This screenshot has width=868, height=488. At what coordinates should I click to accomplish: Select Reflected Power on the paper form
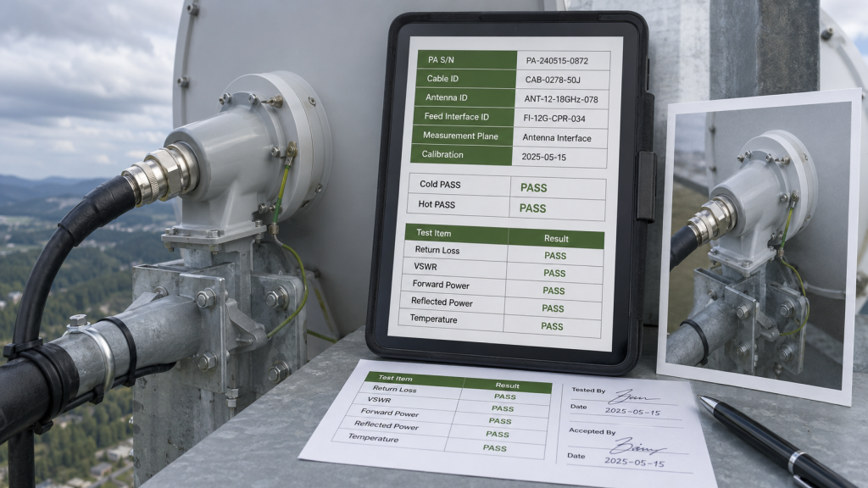[386, 425]
